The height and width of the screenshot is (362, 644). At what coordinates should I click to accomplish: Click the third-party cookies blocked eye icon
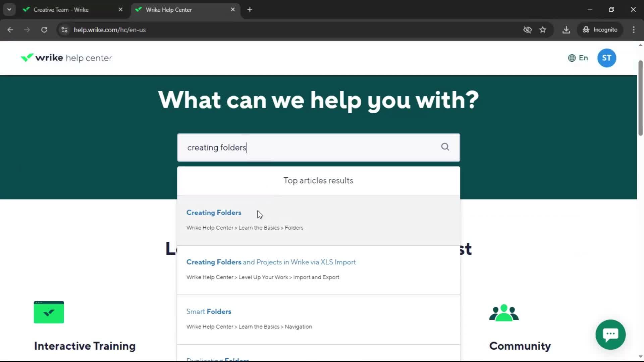pyautogui.click(x=527, y=30)
